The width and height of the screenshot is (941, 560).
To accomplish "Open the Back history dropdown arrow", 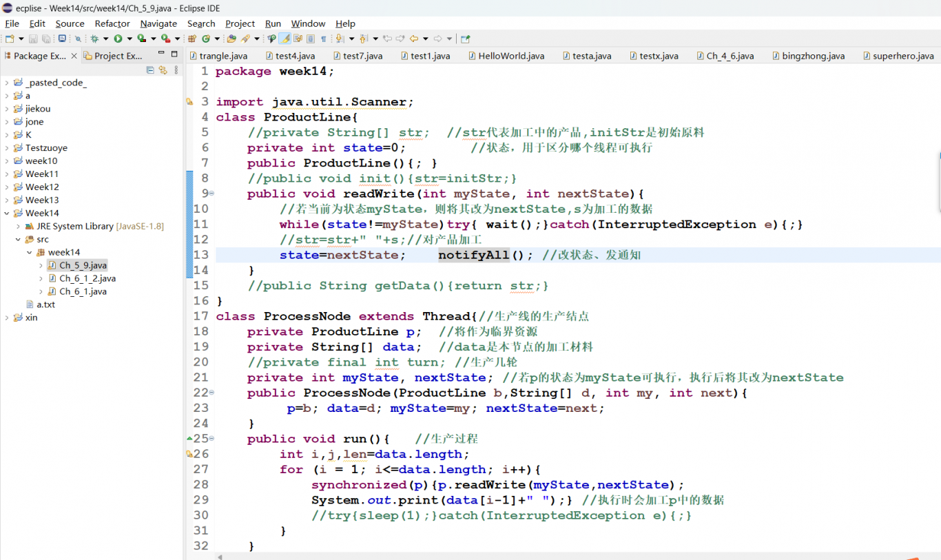I will coord(425,39).
